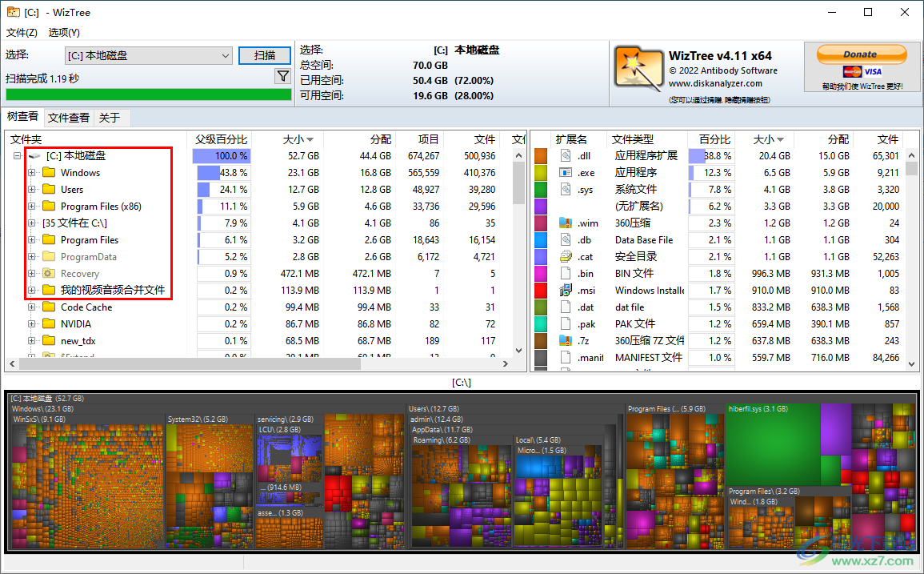
Task: Select the Windows Installer type text
Action: click(650, 291)
